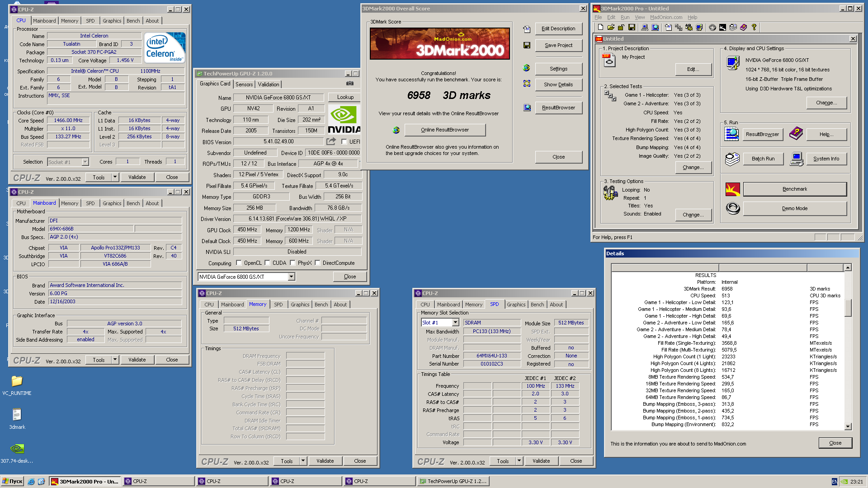Toggle the CUDA computing checkbox
Screen dimensions: 868x488
267,263
